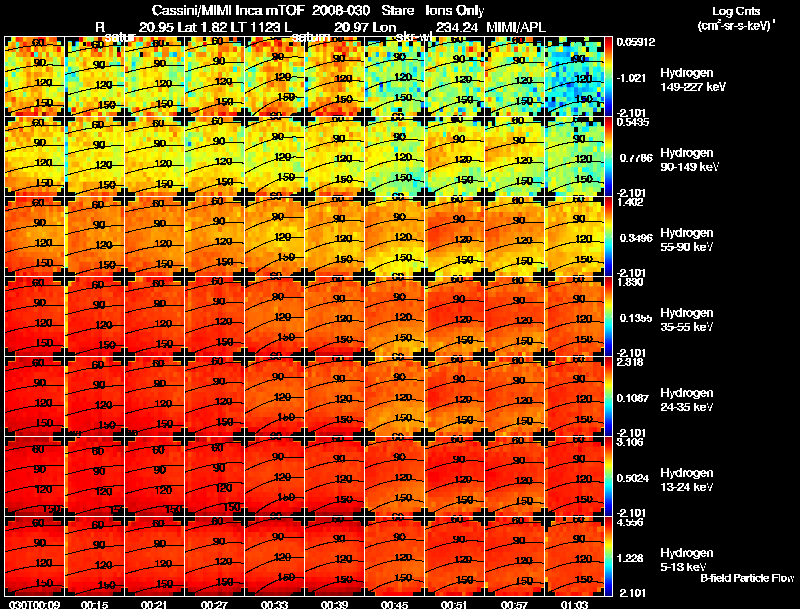Screen dimensions: 800x609
Task: Click the '2.318' colorbar value
Action: pos(630,362)
